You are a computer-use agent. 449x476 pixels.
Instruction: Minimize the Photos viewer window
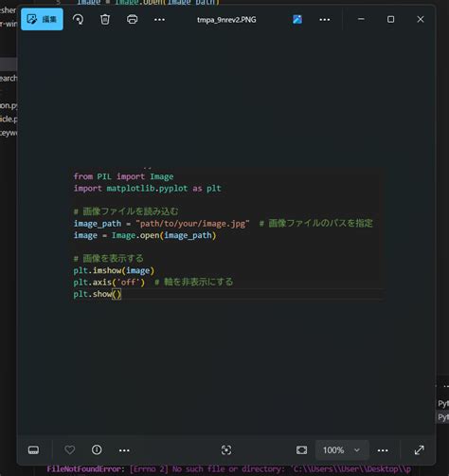[x=361, y=19]
